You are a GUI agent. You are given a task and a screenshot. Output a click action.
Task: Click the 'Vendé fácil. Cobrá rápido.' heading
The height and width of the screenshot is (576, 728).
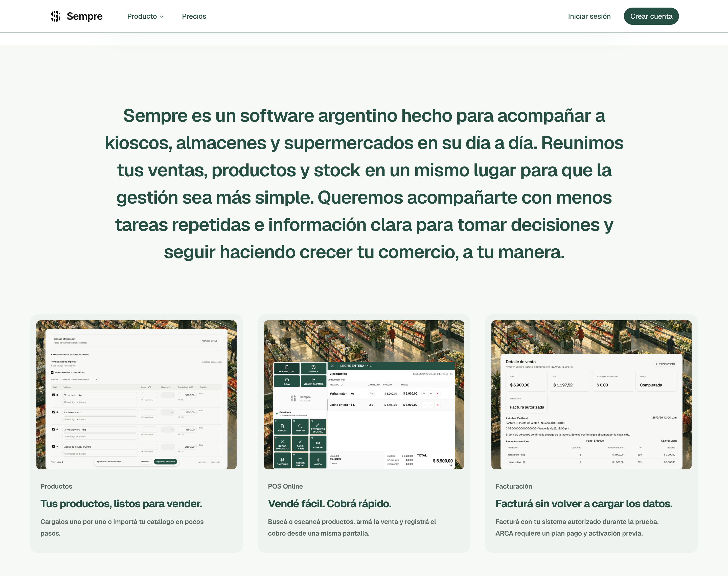coord(330,503)
